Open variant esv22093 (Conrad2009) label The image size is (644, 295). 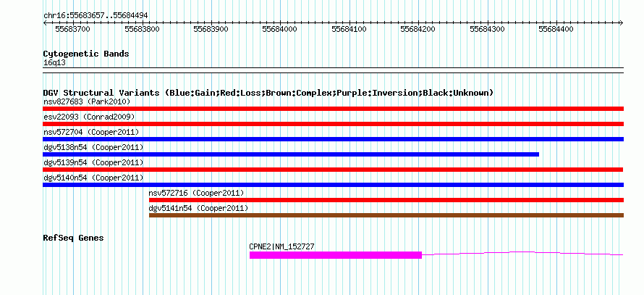(89, 117)
